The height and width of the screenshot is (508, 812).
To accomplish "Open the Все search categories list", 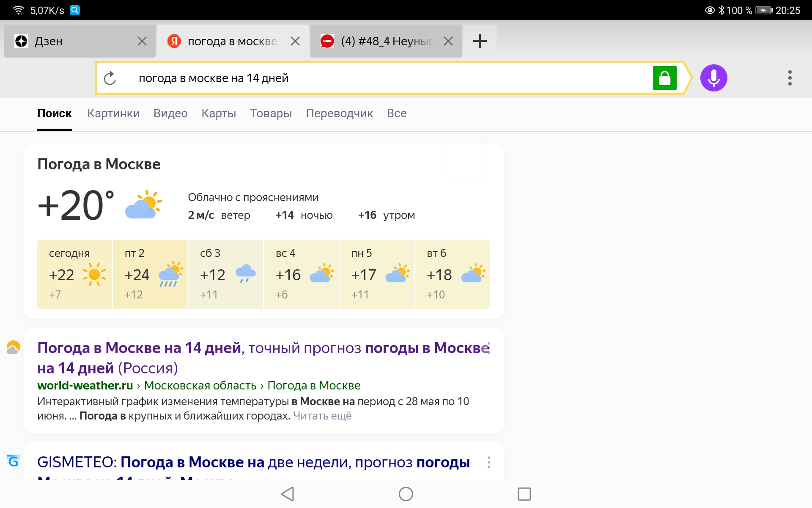I will click(397, 113).
